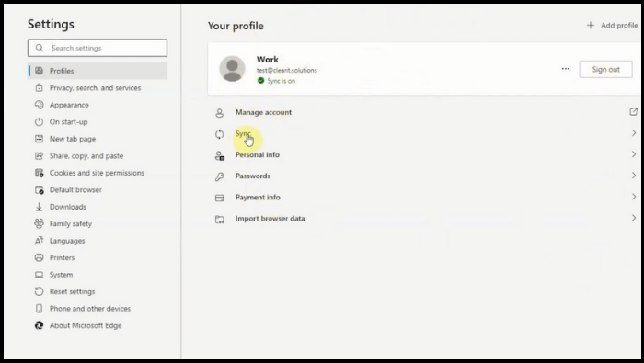Open Manage account link
644x363 pixels.
[424, 112]
